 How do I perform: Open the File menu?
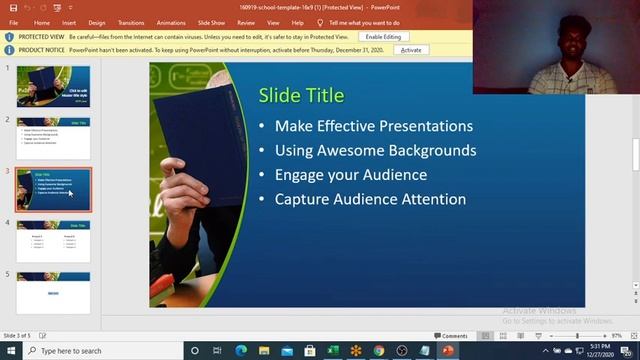13,23
